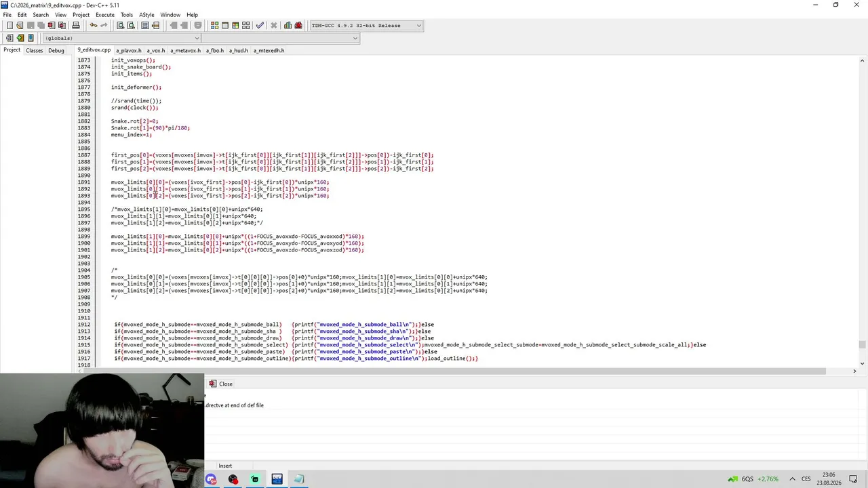Open the empty function members dropdown

click(x=280, y=38)
